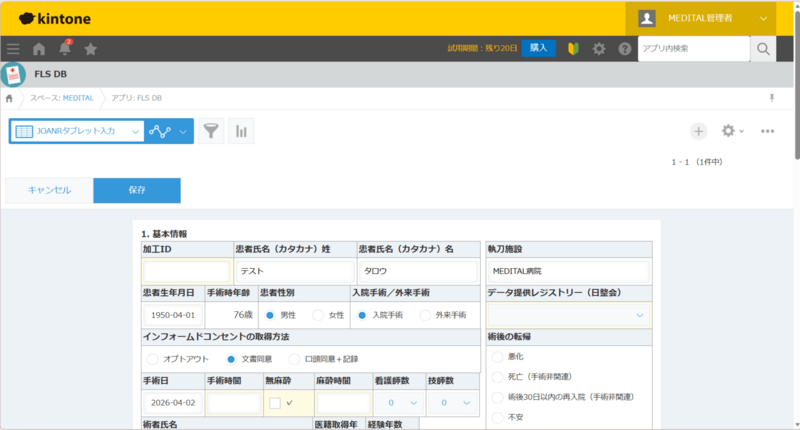The image size is (800, 430).
Task: Open the bar chart aggregate icon
Action: [x=241, y=131]
